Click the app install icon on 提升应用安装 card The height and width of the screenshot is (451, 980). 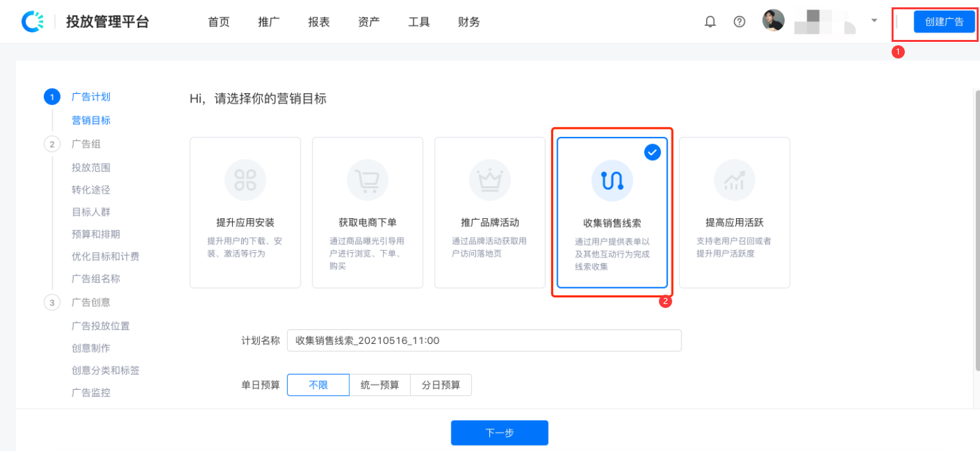(245, 179)
